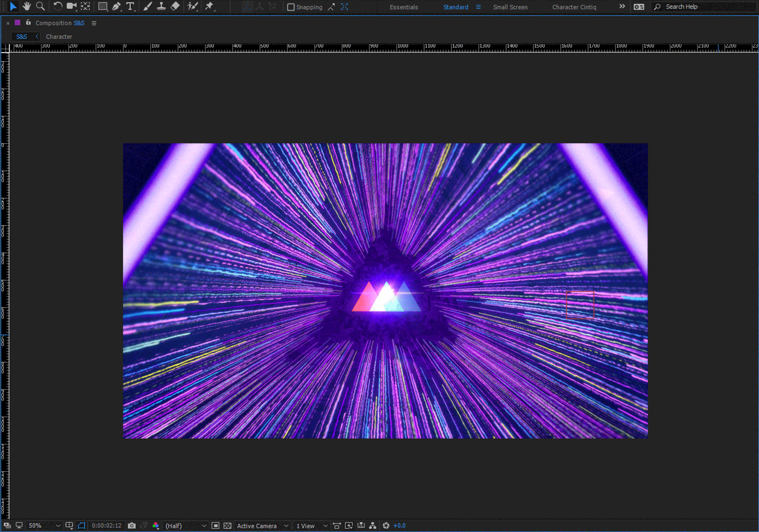This screenshot has height=532, width=759.
Task: Toggle the region of interest
Action: point(215,525)
